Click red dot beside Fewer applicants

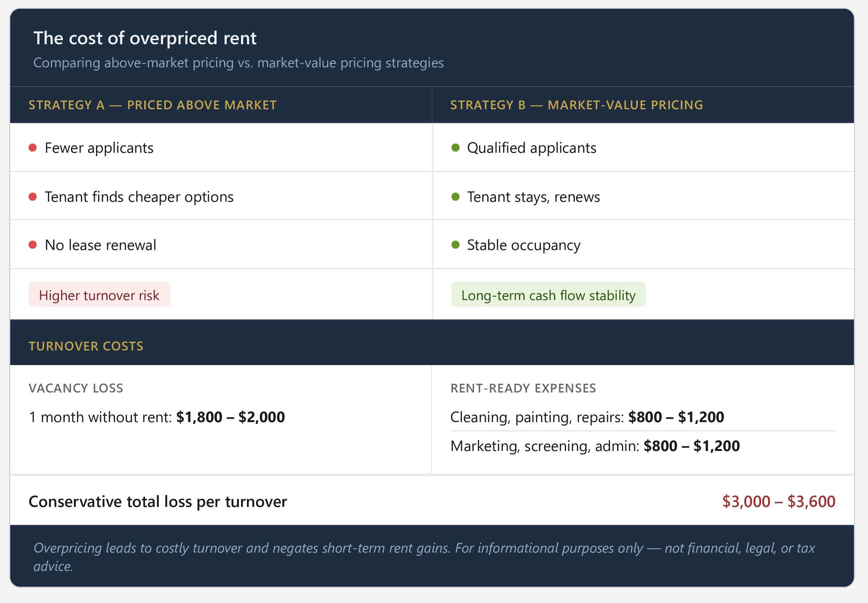(33, 148)
